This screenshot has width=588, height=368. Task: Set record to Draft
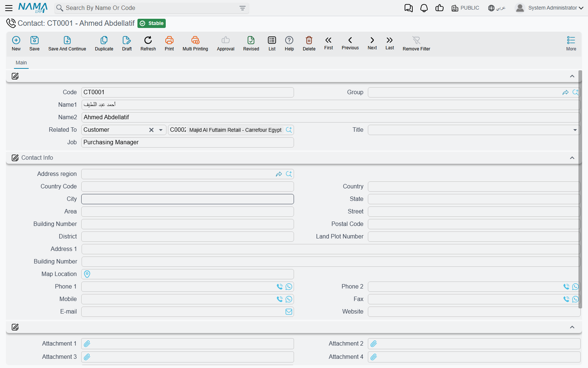click(x=127, y=43)
